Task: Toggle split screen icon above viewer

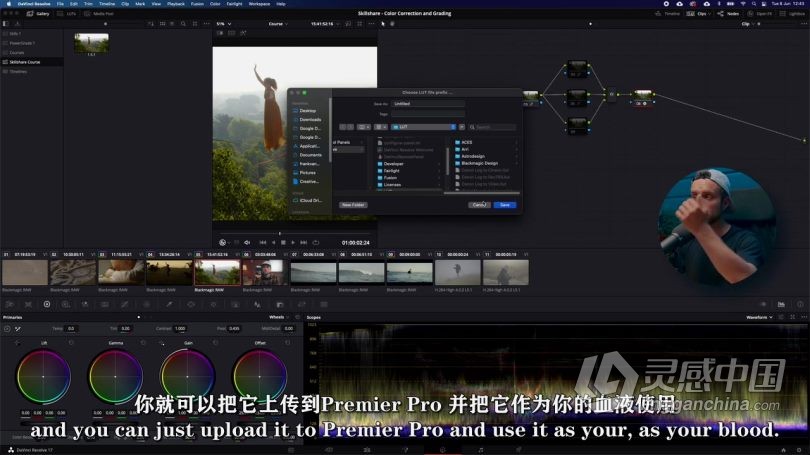Action: pyautogui.click(x=231, y=33)
